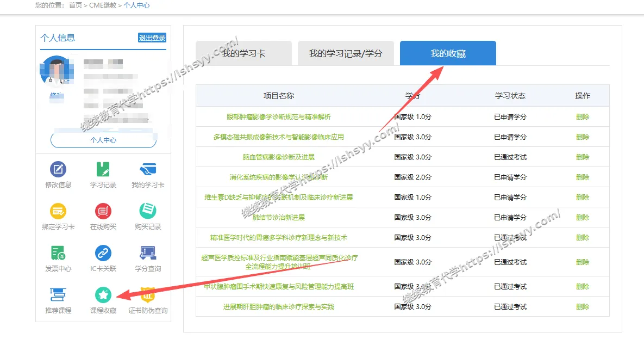Open the 我的学习卡 sidebar icon
The image size is (644, 345).
148,169
